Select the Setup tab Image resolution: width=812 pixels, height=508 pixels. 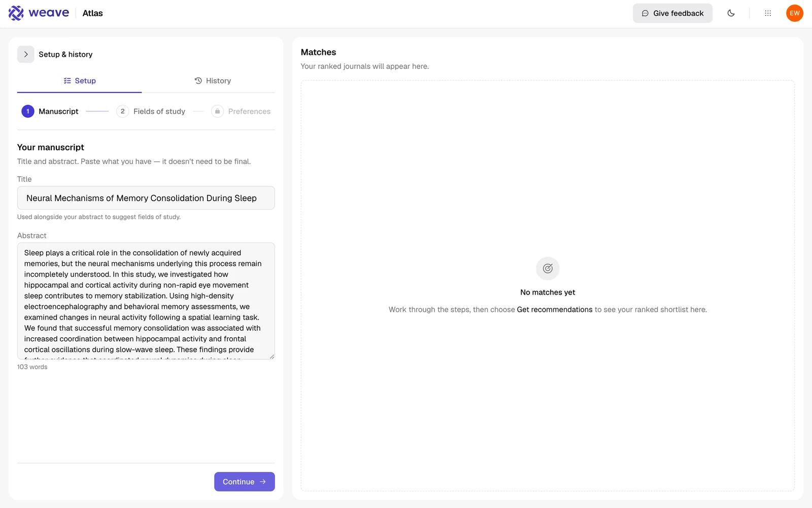pyautogui.click(x=79, y=81)
